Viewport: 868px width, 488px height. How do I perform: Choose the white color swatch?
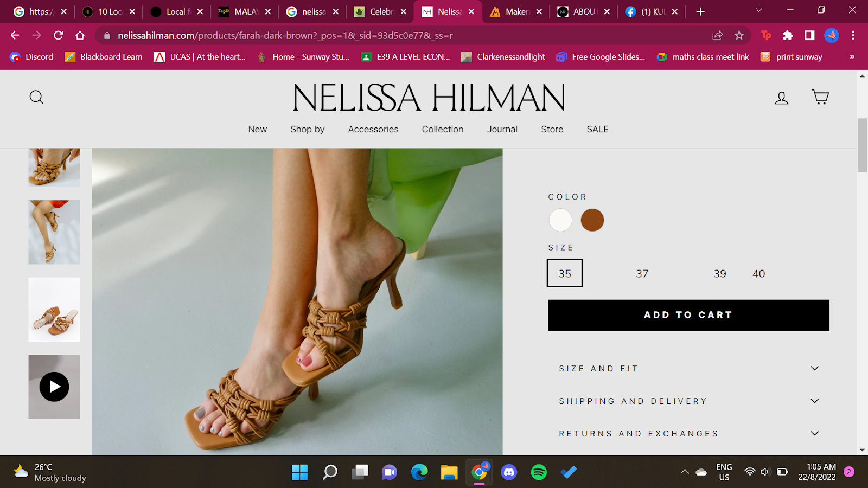pos(560,220)
